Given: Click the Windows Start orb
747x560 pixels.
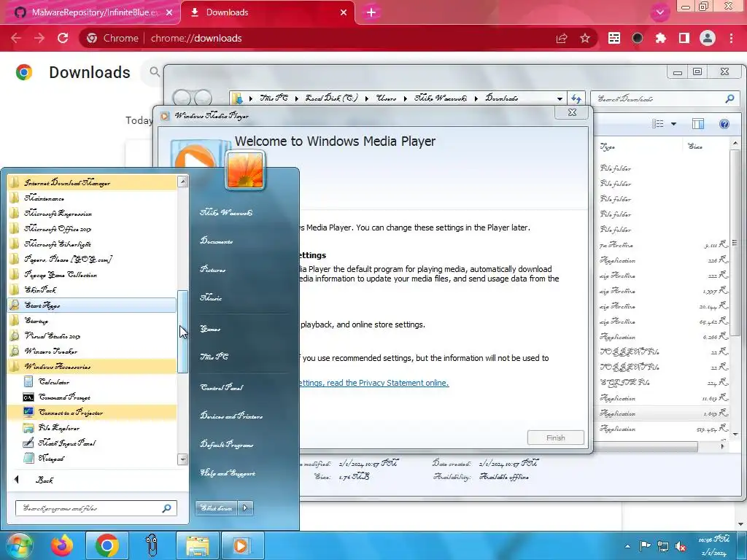Looking at the screenshot, I should (x=18, y=545).
